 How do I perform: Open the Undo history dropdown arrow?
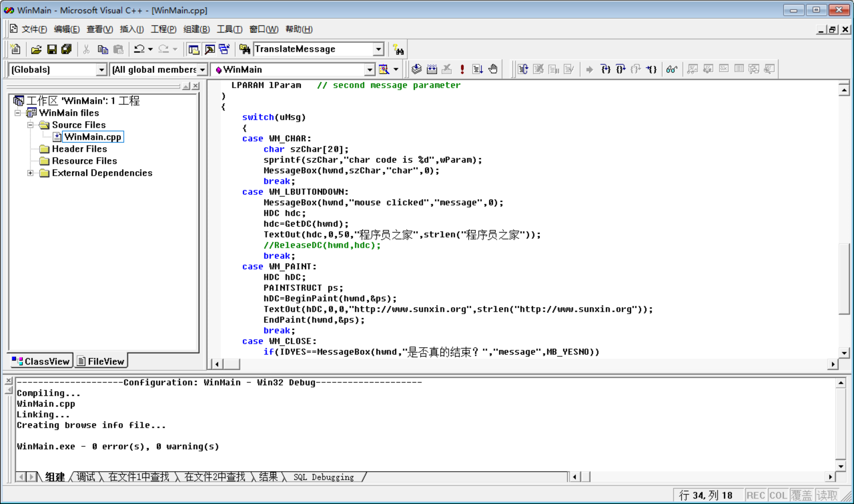pos(150,49)
